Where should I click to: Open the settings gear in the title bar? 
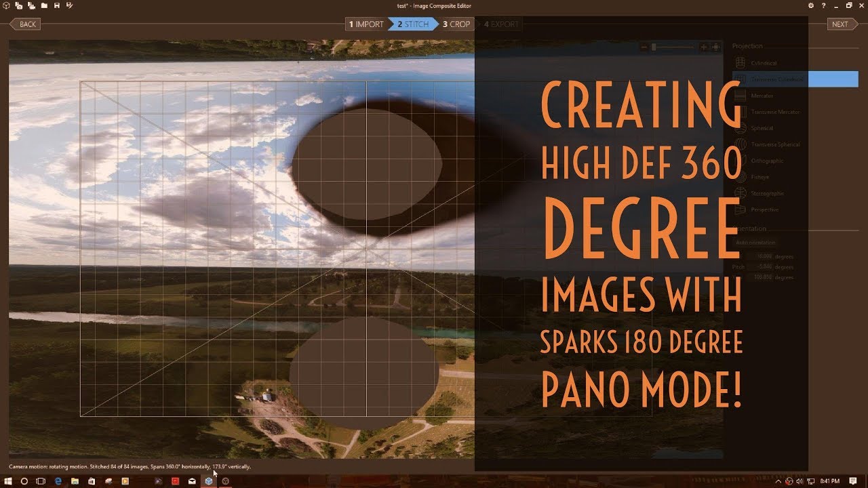point(811,5)
